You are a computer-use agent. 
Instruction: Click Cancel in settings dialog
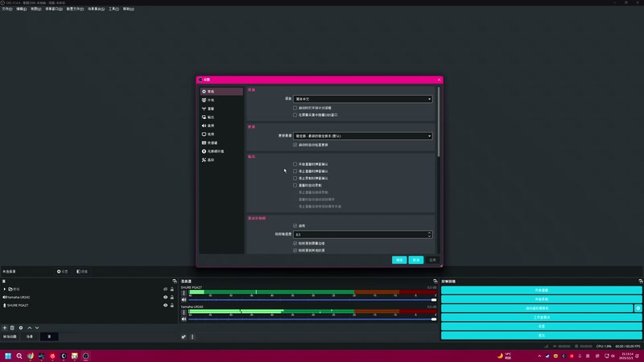point(416,260)
